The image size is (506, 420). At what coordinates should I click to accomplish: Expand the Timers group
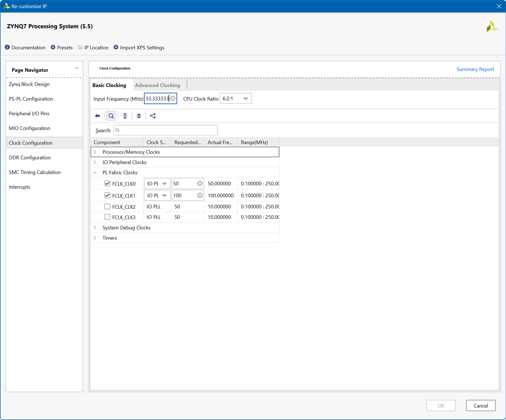coord(95,238)
